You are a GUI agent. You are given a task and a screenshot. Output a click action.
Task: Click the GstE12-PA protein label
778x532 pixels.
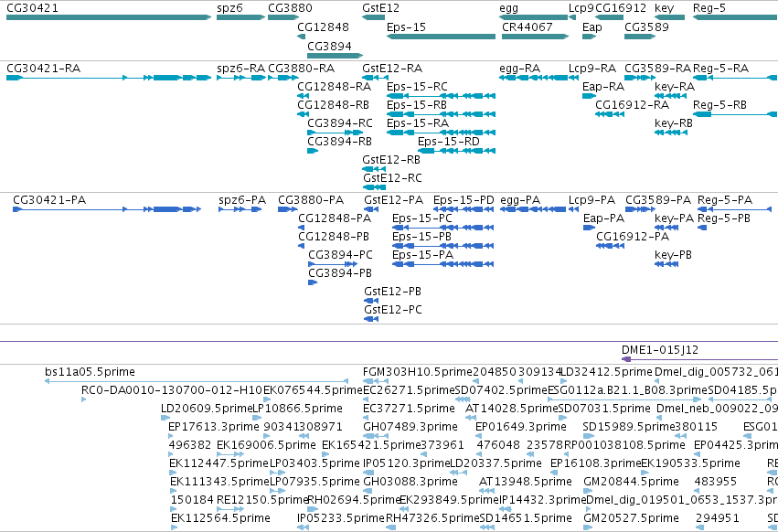pos(393,200)
